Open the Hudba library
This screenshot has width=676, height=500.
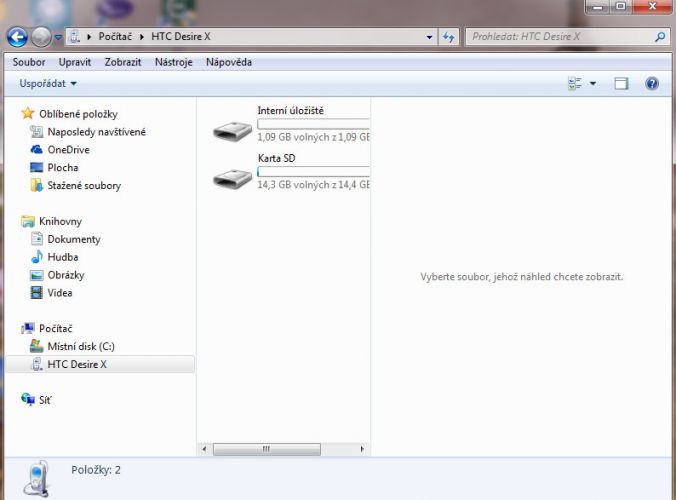pyautogui.click(x=63, y=257)
